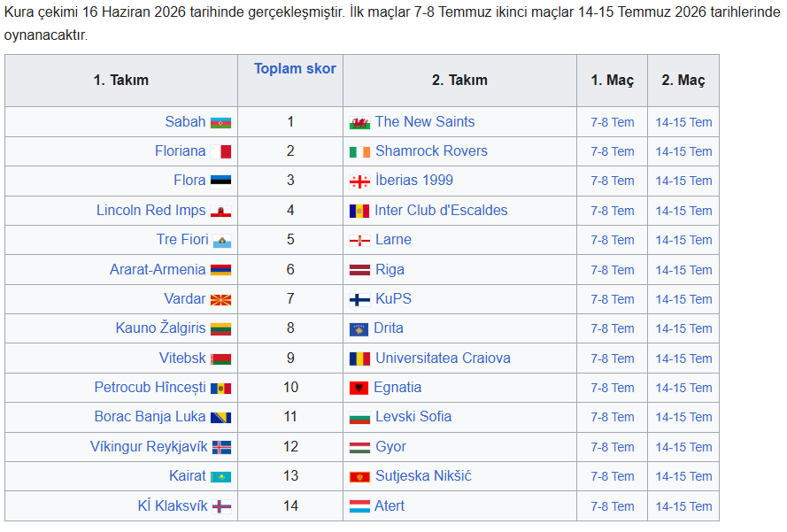Click the Luxembourg flag next to Atert

[x=359, y=506]
